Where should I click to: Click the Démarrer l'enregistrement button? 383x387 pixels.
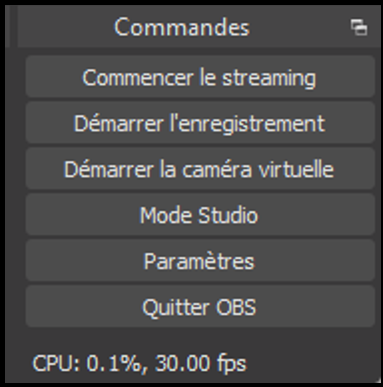200,123
